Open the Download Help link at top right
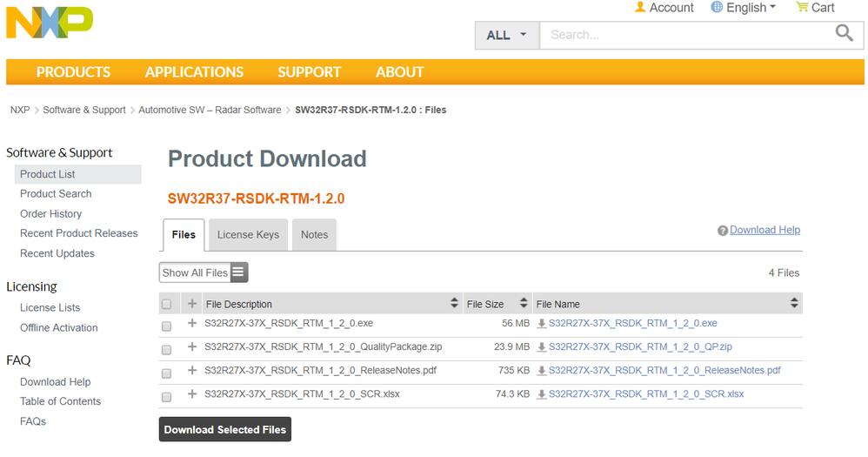The image size is (868, 457). tap(765, 230)
